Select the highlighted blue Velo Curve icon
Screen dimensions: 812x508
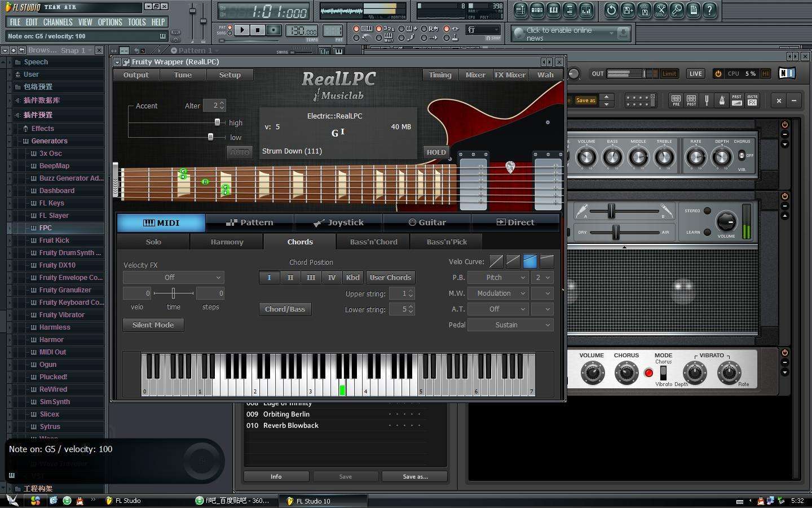529,261
